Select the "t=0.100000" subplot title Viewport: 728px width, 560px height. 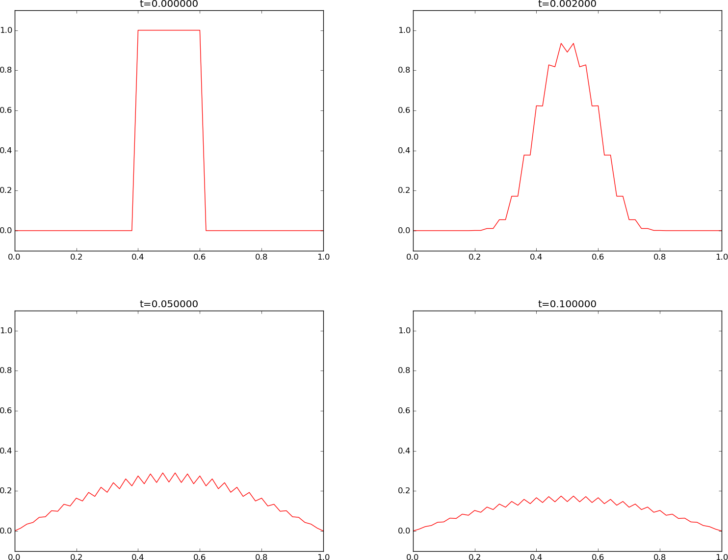point(567,304)
